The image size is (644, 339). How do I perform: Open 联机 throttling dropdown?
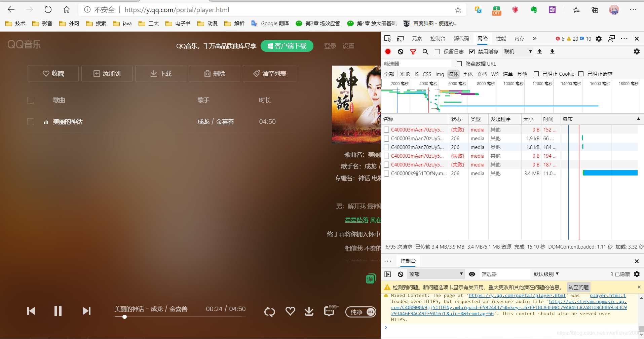pos(518,51)
